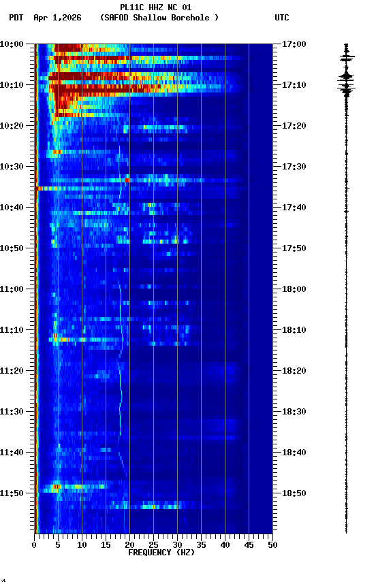Click the '17:50' UTC time label
Viewport: 376px width, 588px height.
294,248
